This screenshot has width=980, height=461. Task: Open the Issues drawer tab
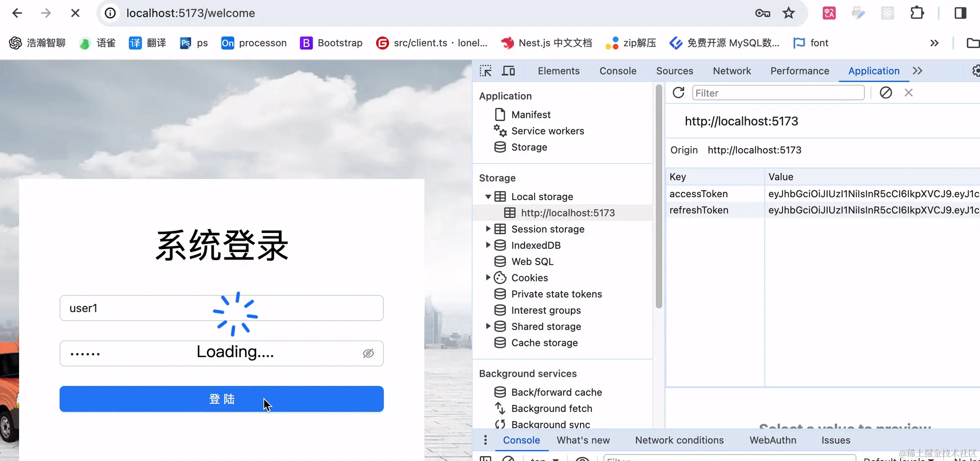pyautogui.click(x=836, y=440)
